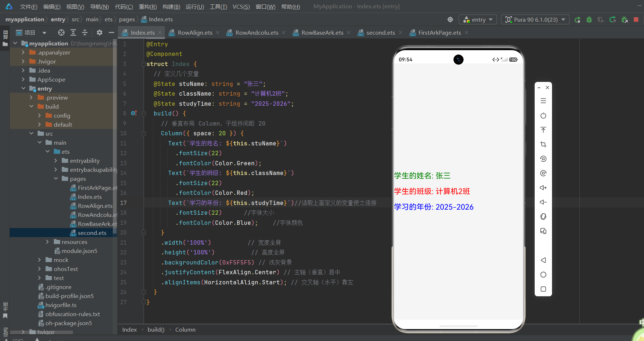This screenshot has height=341, width=644.
Task: Hide the project panel with minus icon
Action: [x=111, y=32]
